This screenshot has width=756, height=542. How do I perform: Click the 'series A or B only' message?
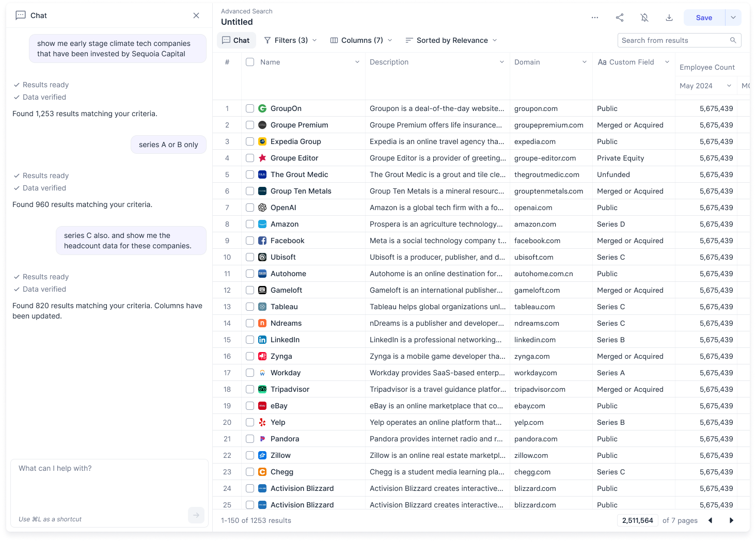click(x=168, y=145)
